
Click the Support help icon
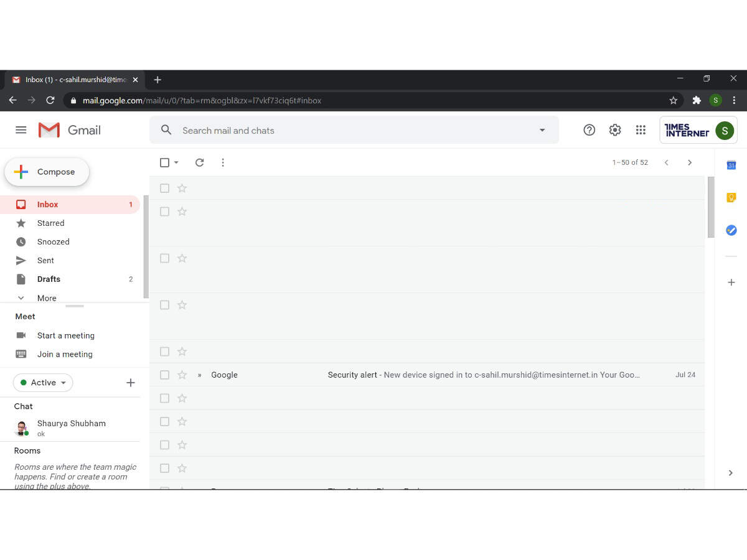point(589,130)
